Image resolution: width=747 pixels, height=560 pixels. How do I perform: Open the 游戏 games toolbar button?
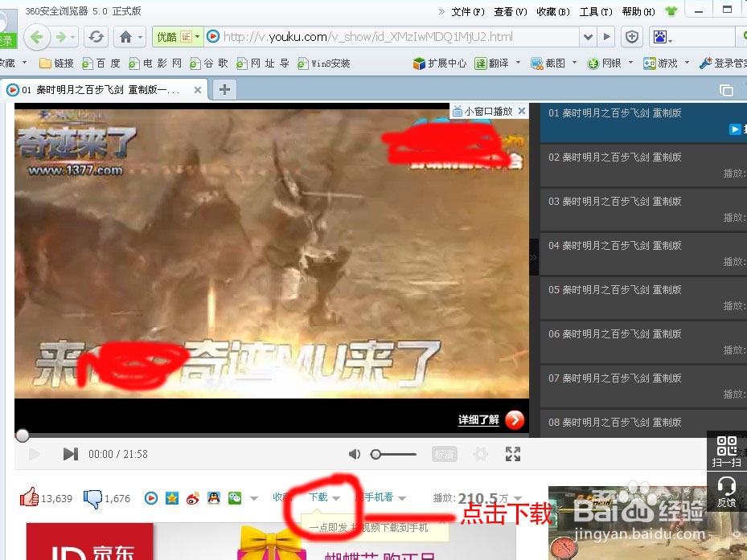[660, 63]
